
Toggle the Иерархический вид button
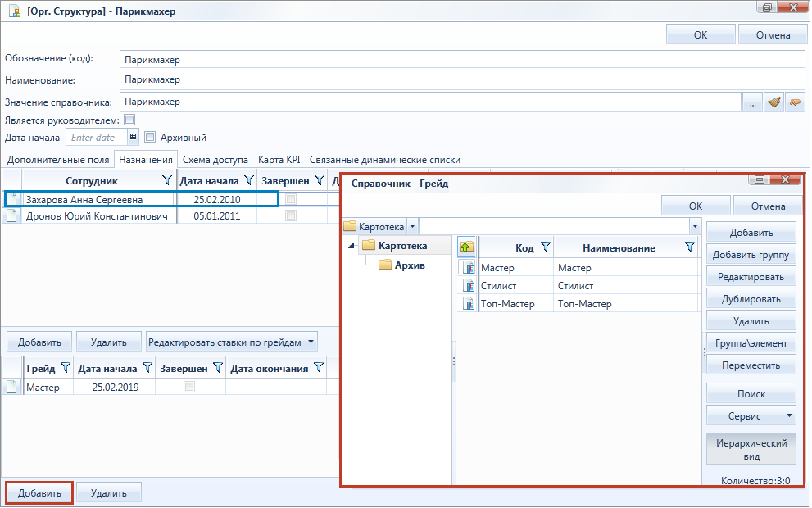point(751,450)
